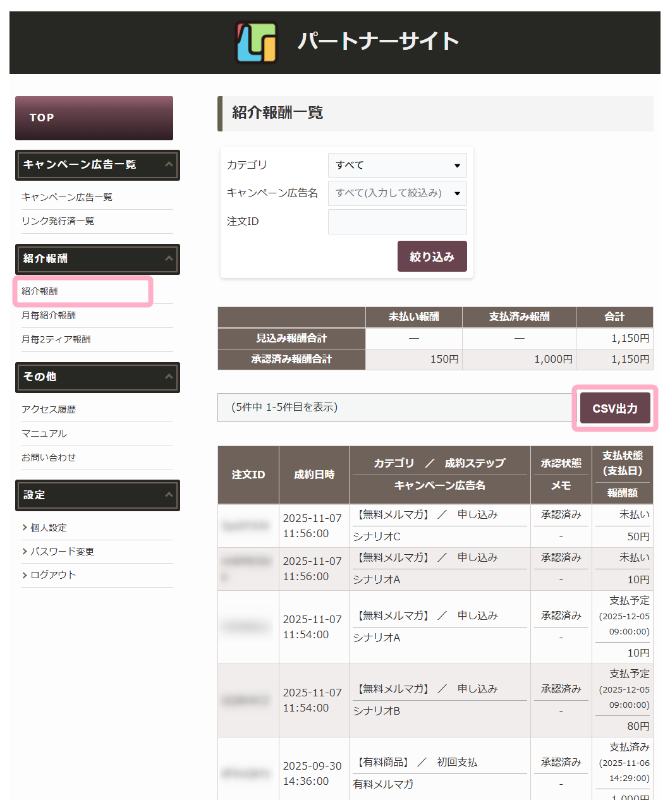Open パスワード変更 page
The image size is (670, 812).
[62, 552]
